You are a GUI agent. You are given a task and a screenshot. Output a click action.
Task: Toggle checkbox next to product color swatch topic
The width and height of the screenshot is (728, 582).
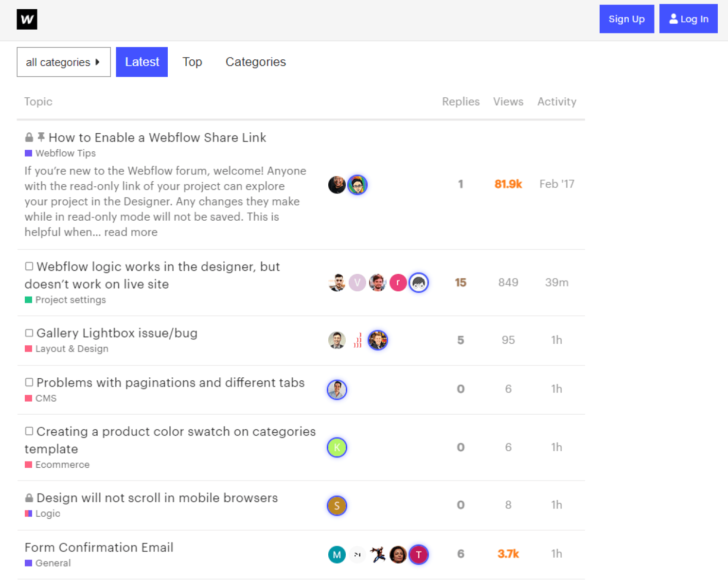[x=29, y=431]
